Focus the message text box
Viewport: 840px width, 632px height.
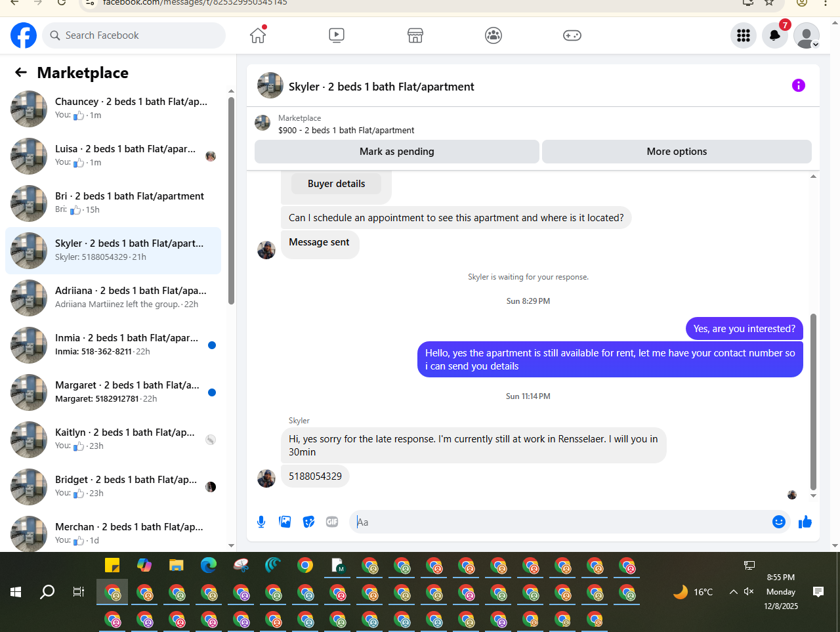pyautogui.click(x=561, y=522)
